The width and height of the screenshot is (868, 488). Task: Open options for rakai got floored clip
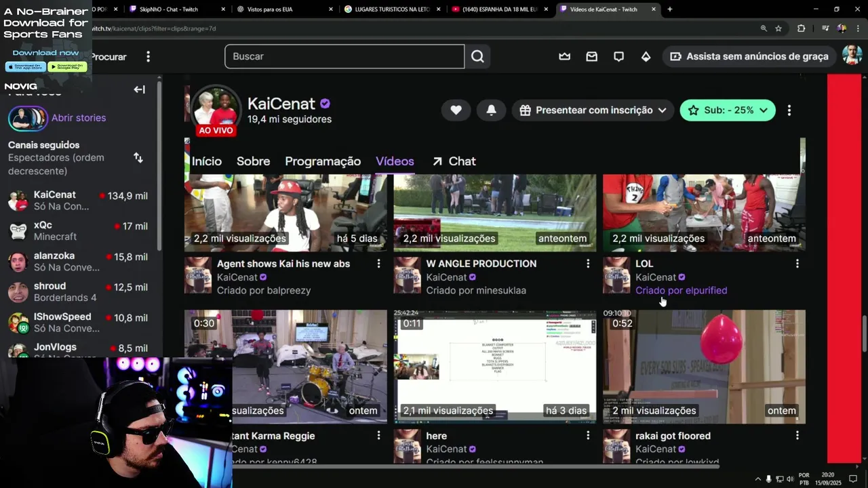pos(797,436)
